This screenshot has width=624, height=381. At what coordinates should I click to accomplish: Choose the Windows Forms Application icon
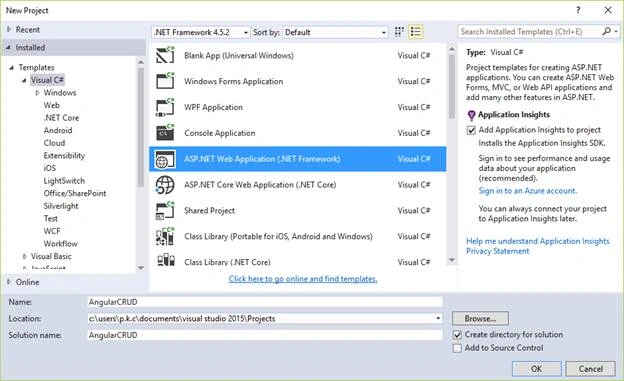click(165, 81)
